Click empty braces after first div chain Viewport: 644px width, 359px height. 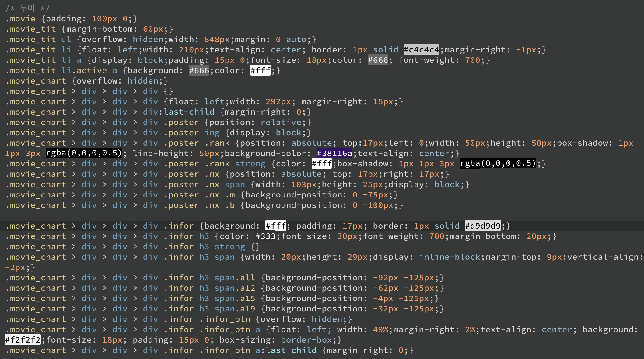(x=168, y=91)
